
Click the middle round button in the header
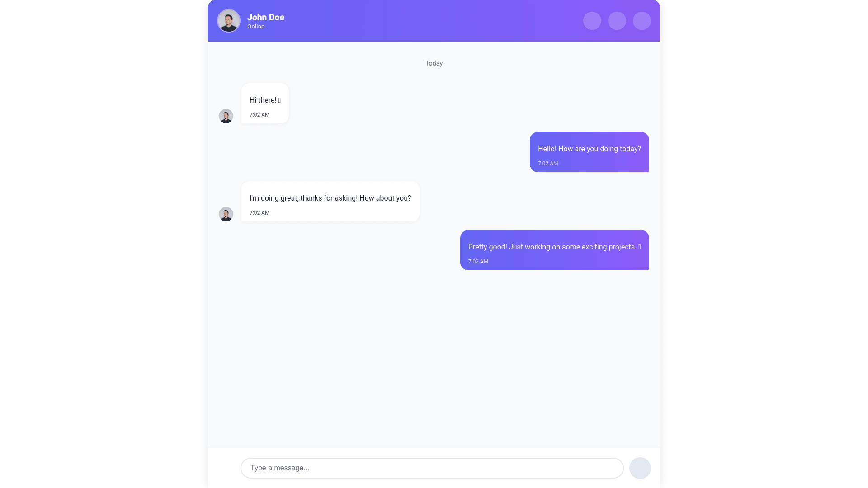pyautogui.click(x=617, y=21)
